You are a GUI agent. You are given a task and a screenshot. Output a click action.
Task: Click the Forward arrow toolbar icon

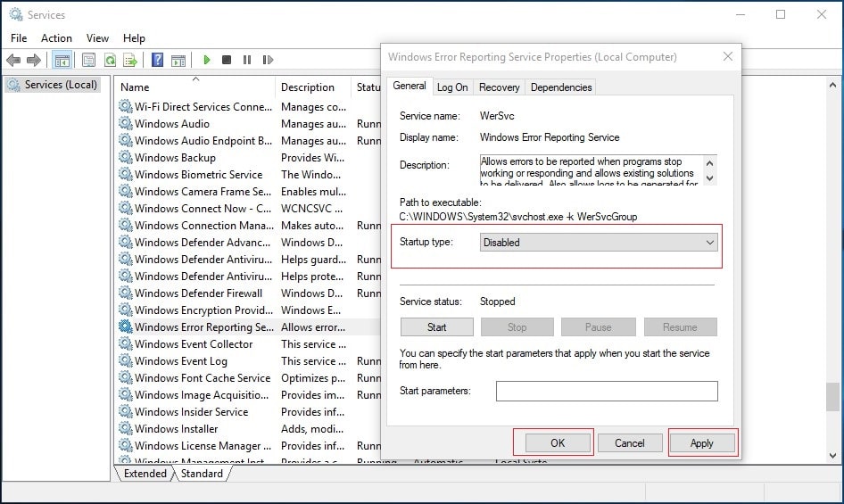click(33, 60)
